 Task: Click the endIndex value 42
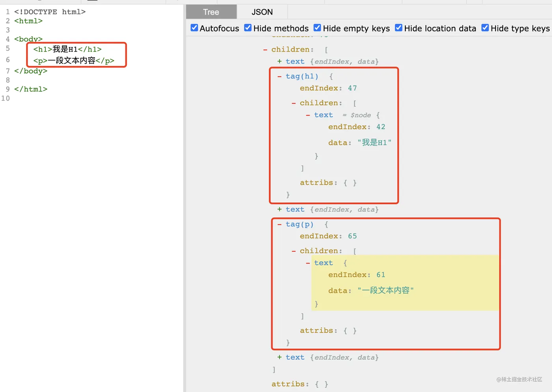(x=380, y=127)
